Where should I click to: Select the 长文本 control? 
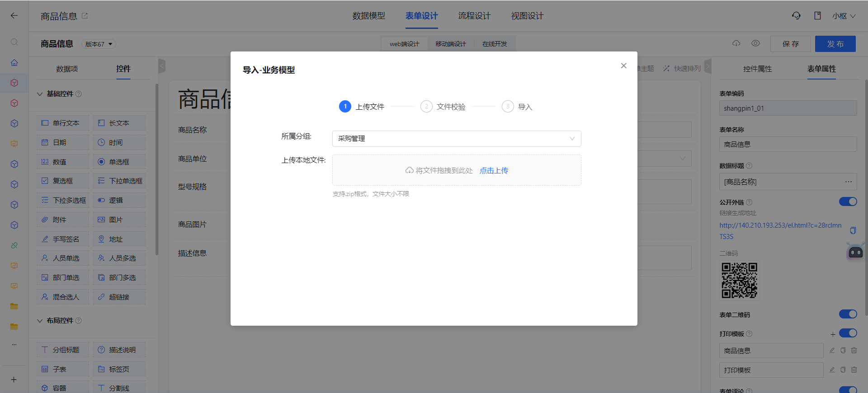(119, 123)
